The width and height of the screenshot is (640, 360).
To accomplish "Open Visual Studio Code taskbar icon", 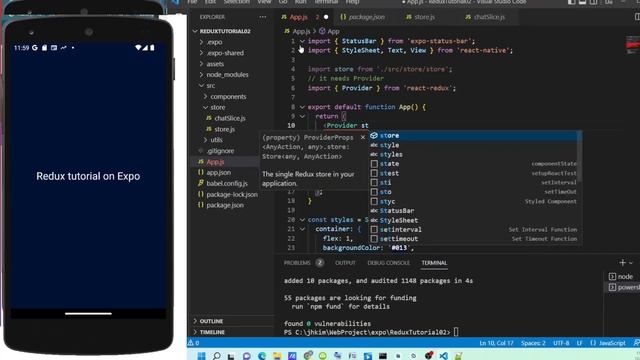I will click(x=443, y=356).
